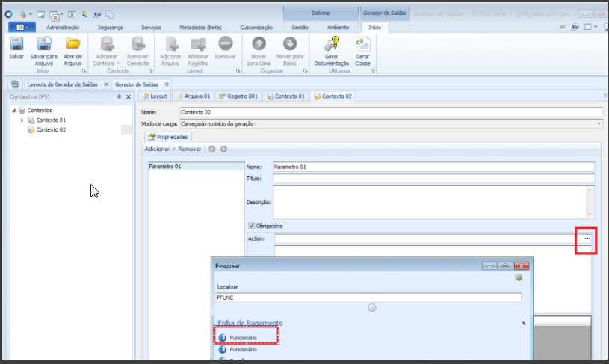The width and height of the screenshot is (609, 364).
Task: Switch to Arquivo 01 tab
Action: pos(194,96)
